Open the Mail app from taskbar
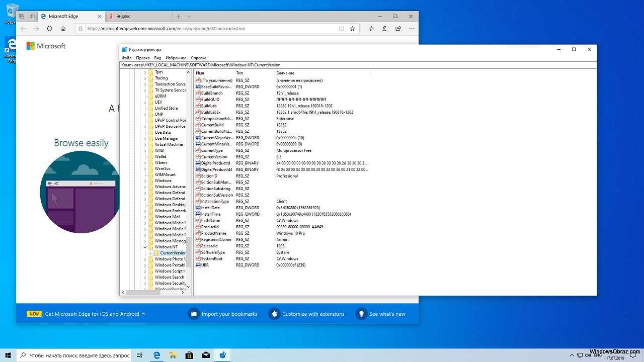Viewport: 644px width, 362px height. (x=205, y=355)
